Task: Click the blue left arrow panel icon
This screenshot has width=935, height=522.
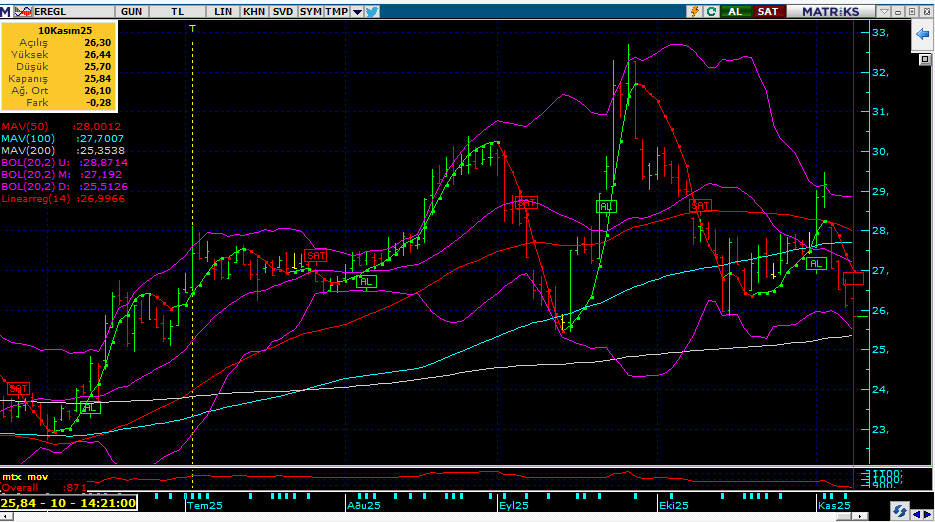Action: click(922, 35)
